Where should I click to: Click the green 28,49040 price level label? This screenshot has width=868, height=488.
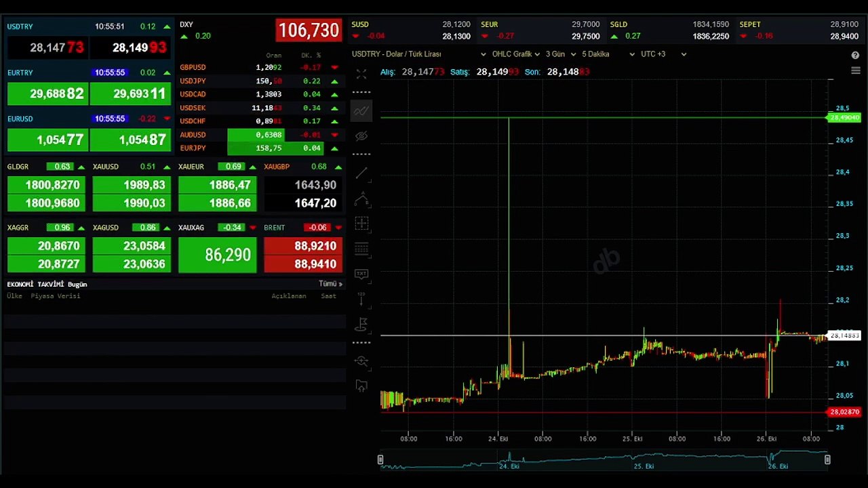[844, 118]
